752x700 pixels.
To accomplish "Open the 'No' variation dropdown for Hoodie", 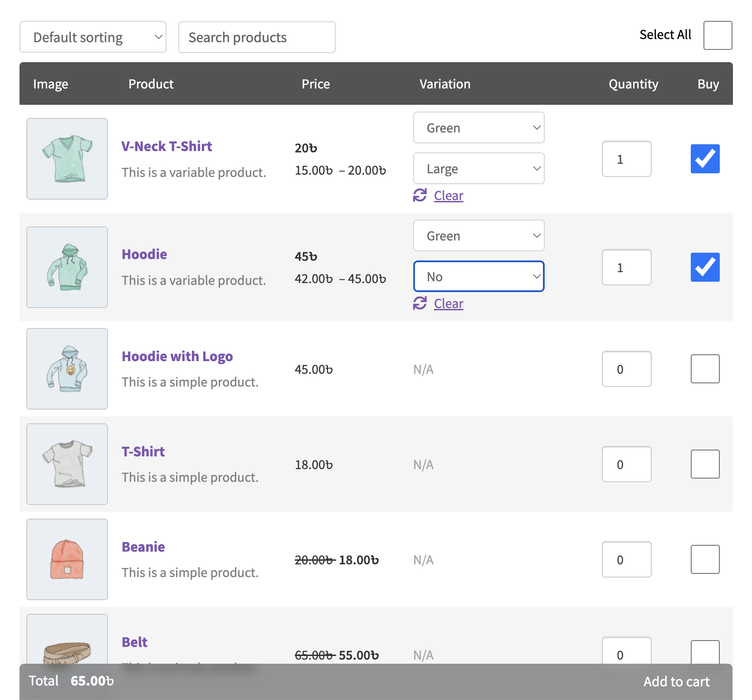I will (x=479, y=276).
